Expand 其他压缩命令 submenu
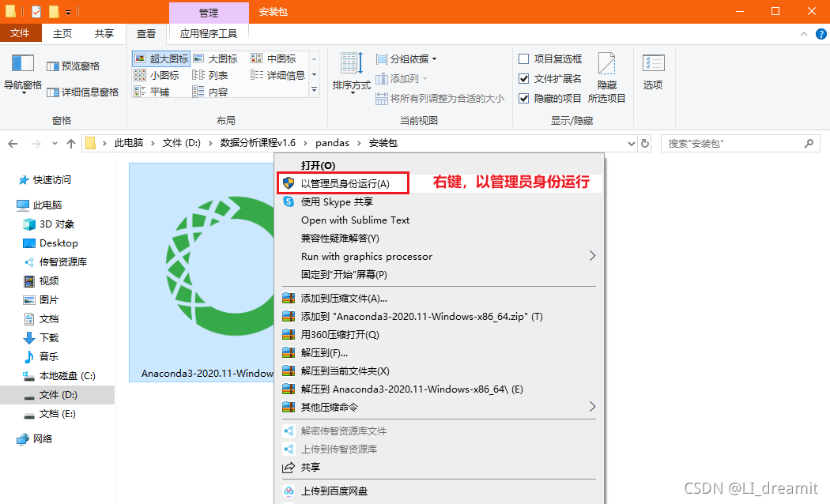The image size is (830, 504). (x=440, y=407)
